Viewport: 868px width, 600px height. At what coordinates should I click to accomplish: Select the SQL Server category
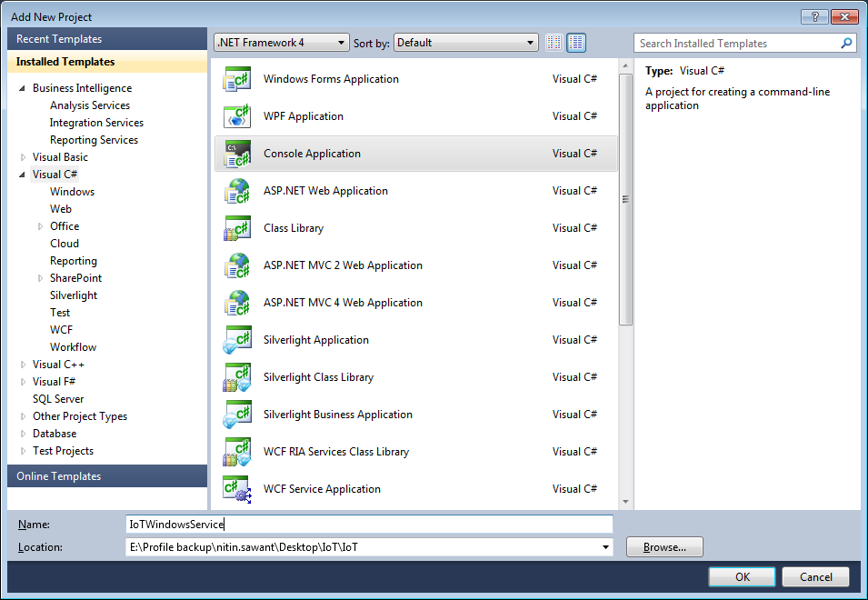(x=58, y=399)
